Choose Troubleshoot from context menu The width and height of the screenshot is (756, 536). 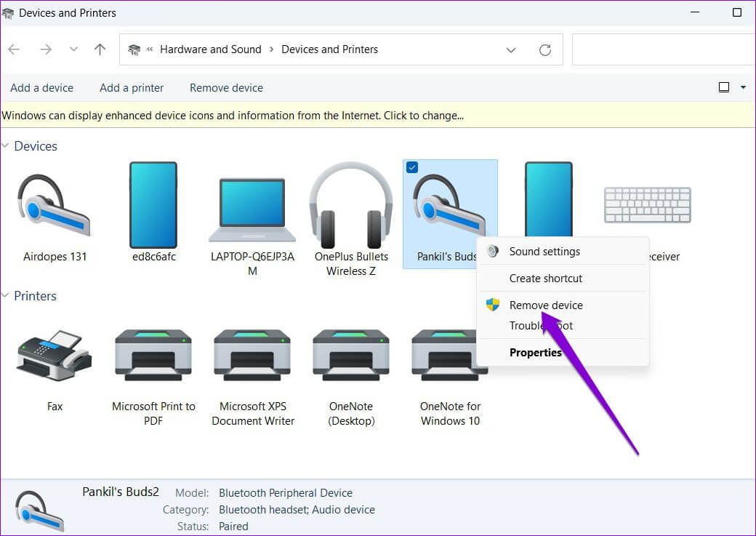pyautogui.click(x=563, y=326)
